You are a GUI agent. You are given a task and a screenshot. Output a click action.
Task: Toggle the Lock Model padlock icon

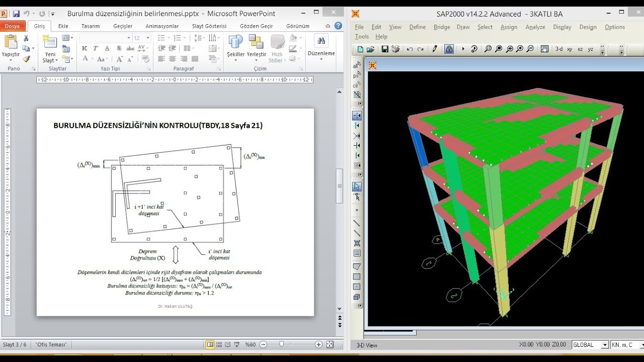(449, 49)
